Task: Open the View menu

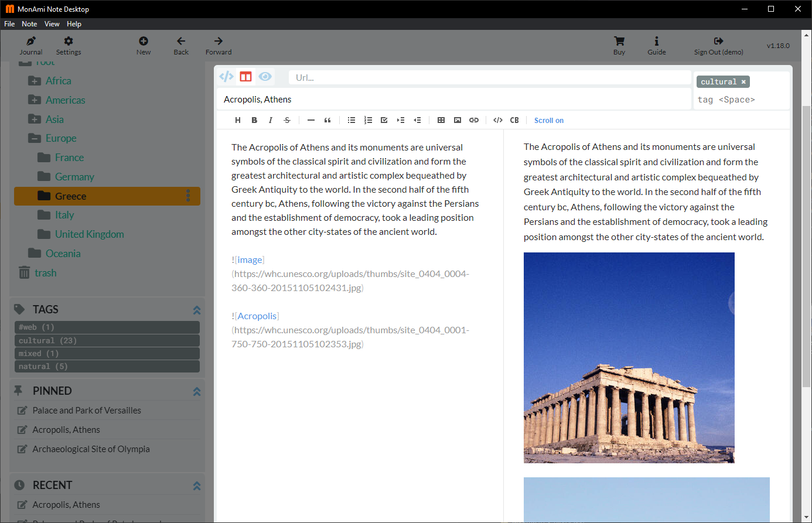Action: pyautogui.click(x=52, y=24)
